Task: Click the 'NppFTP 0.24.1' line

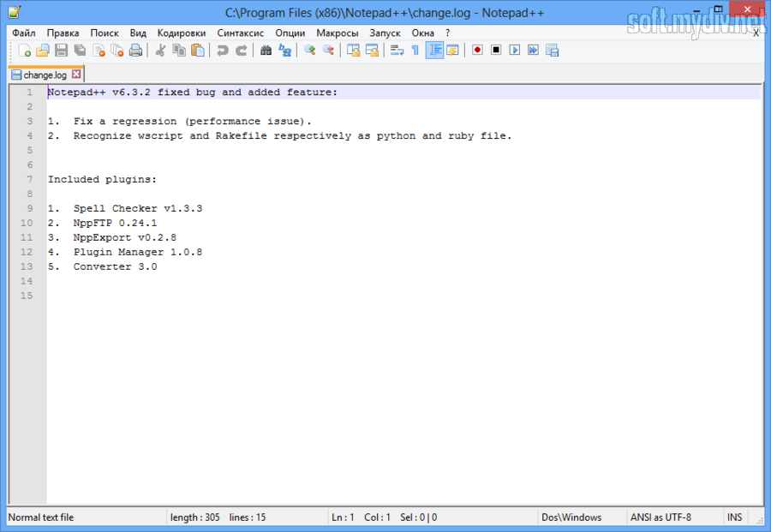Action: coord(102,223)
